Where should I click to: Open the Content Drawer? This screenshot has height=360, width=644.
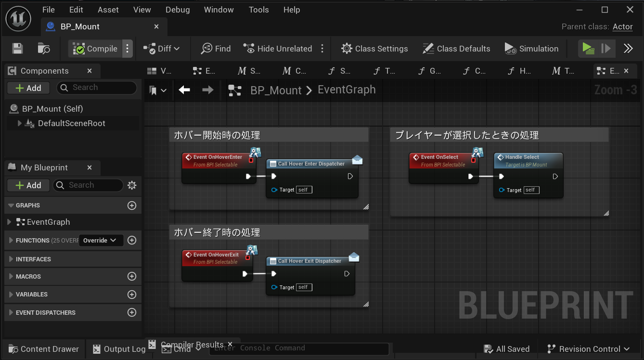pyautogui.click(x=43, y=349)
